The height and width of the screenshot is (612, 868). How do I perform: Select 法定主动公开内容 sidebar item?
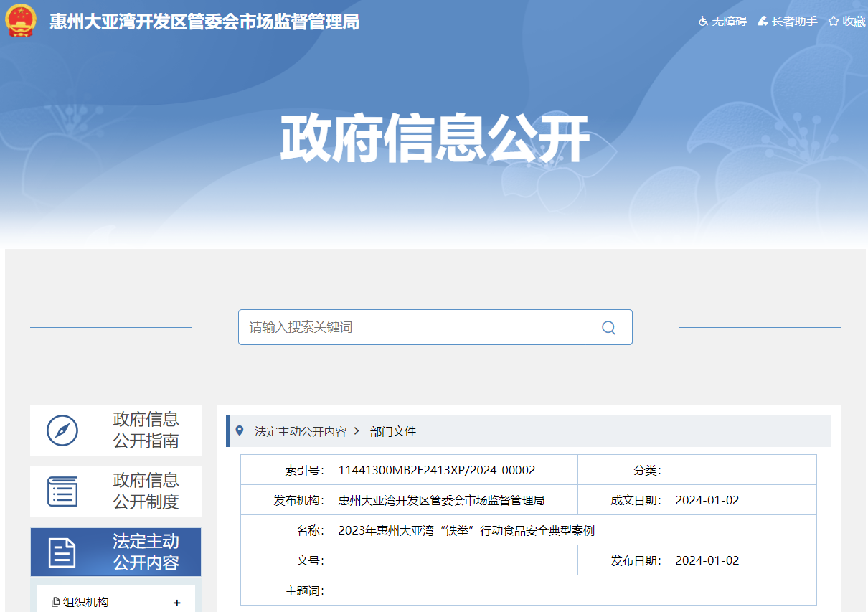click(116, 552)
